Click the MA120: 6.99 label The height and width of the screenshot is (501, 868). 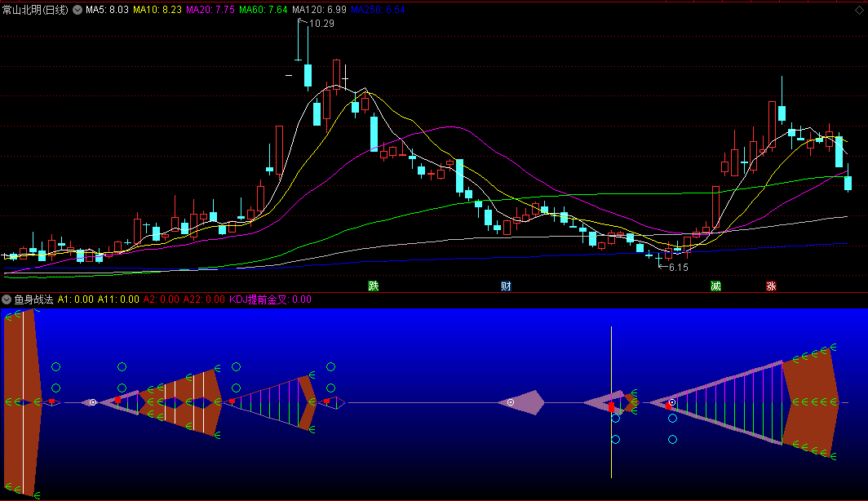click(x=320, y=10)
